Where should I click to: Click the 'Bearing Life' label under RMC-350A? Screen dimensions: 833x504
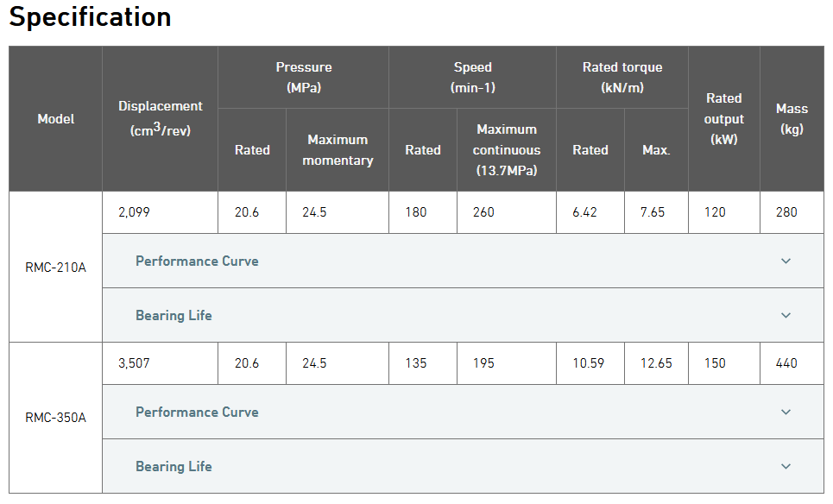click(x=174, y=466)
